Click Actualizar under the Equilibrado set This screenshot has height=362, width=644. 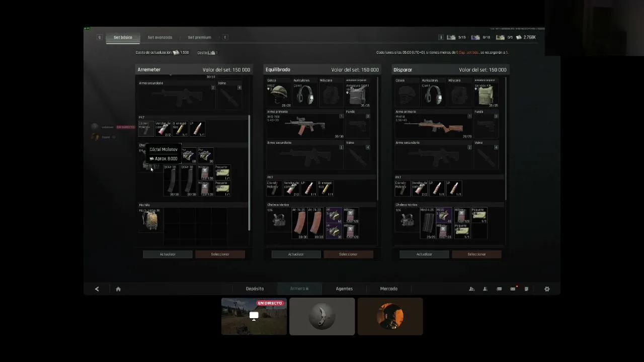296,254
